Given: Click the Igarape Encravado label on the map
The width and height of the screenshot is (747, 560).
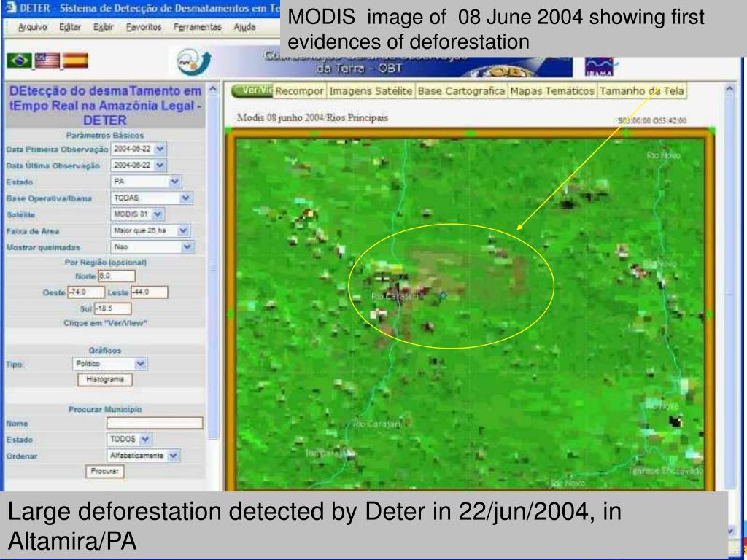Looking at the screenshot, I should (667, 470).
